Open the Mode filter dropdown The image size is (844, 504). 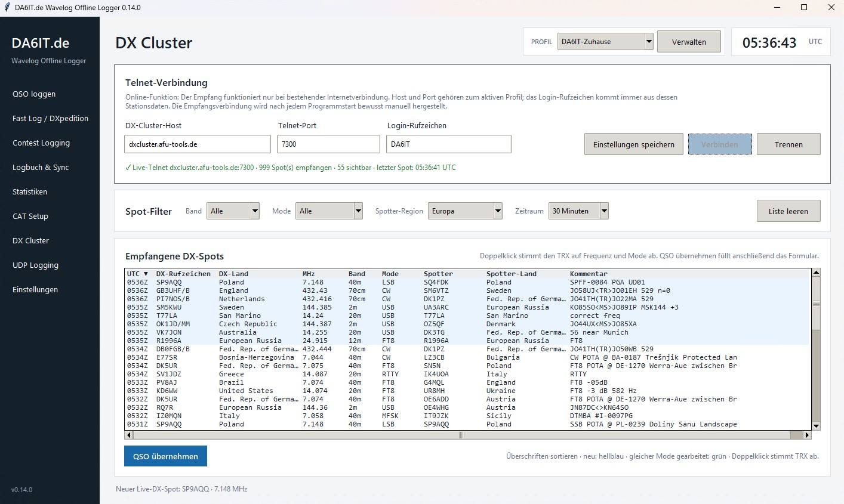pos(329,211)
